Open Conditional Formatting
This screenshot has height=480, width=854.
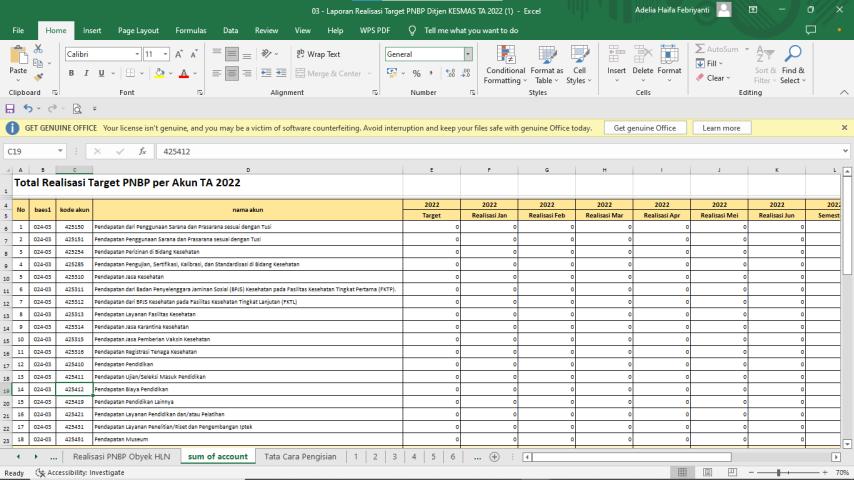coord(505,65)
